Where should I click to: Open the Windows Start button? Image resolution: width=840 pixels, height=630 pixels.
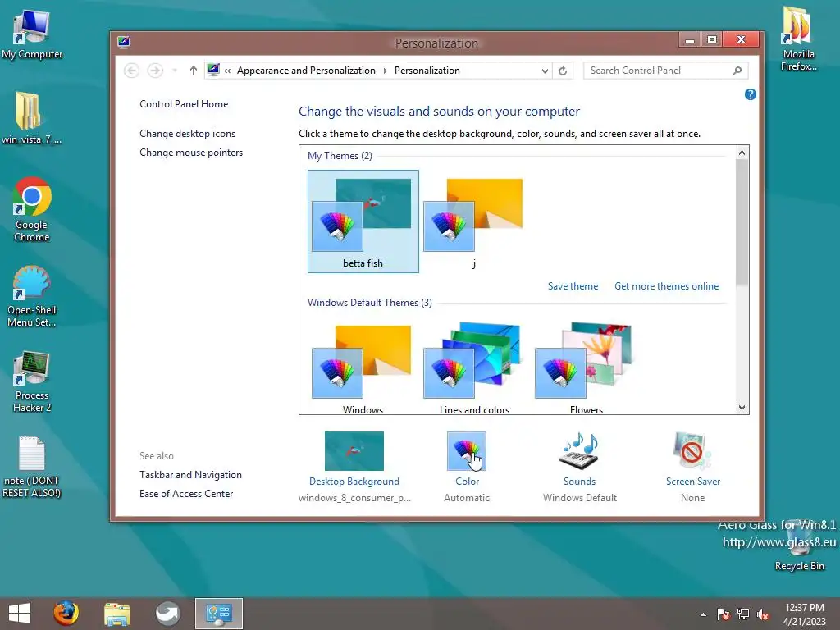point(20,614)
